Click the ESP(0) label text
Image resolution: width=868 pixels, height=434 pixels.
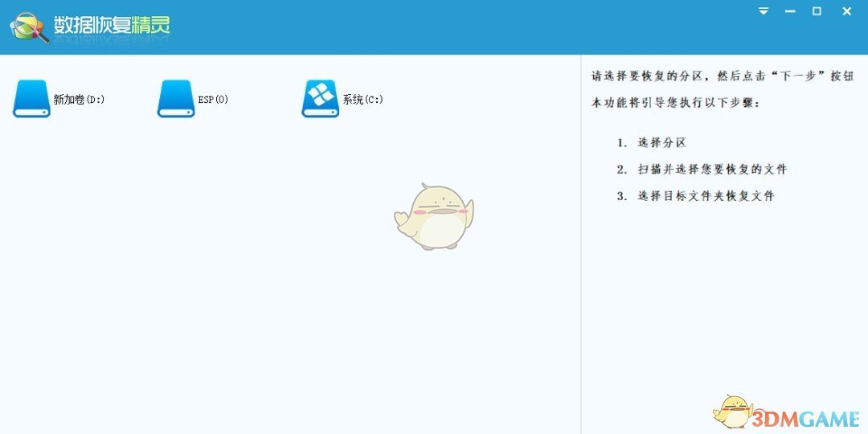pyautogui.click(x=213, y=100)
